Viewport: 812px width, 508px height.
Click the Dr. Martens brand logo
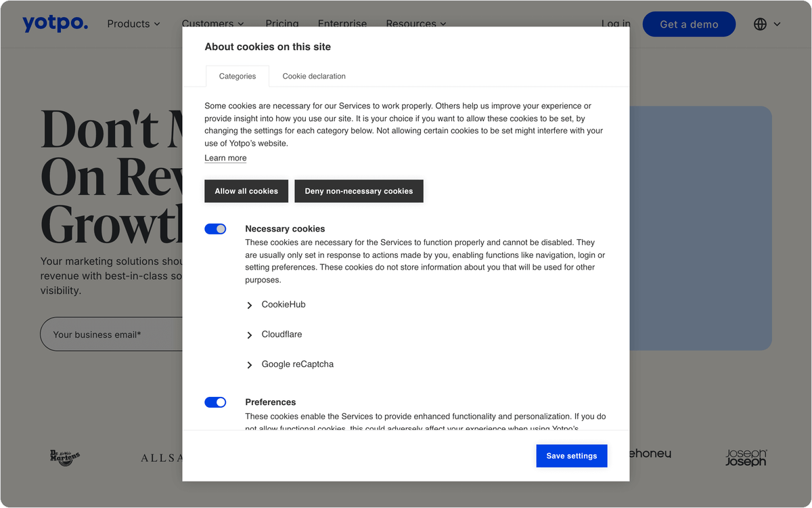pos(65,458)
